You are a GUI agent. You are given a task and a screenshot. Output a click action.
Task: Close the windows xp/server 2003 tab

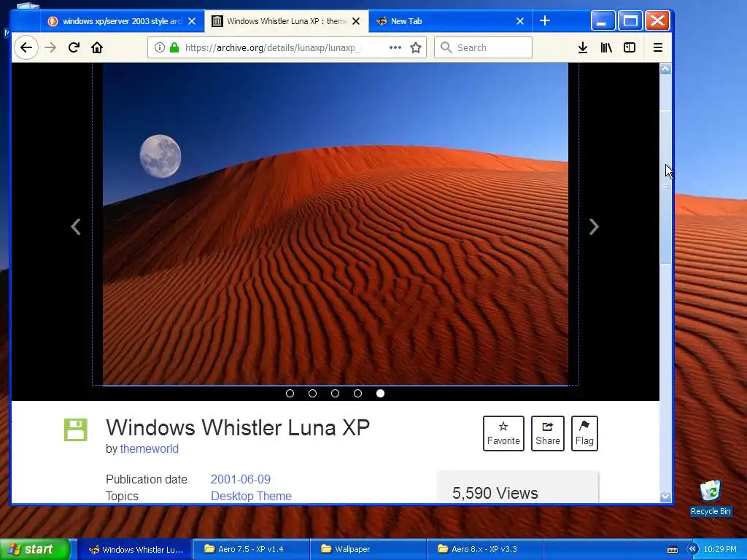coord(192,21)
